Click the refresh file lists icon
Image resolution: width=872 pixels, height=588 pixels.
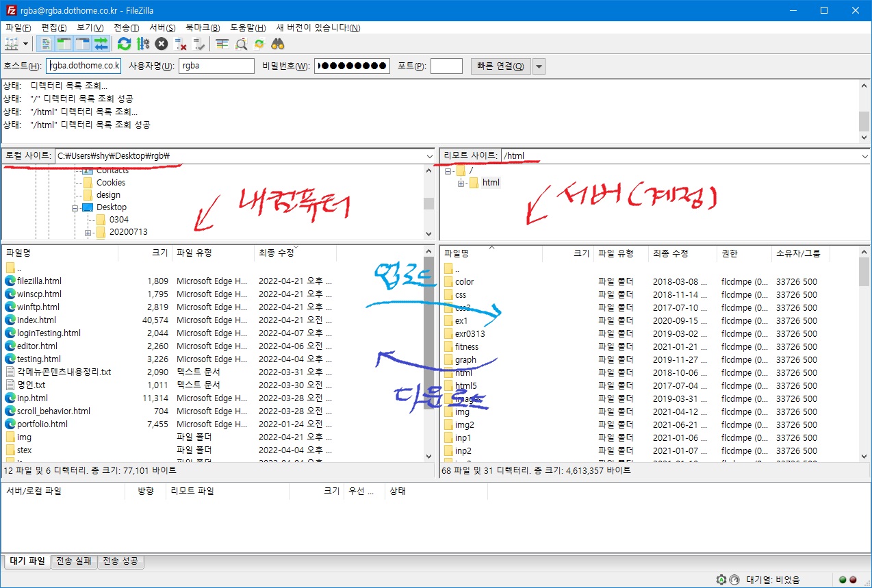[x=124, y=44]
